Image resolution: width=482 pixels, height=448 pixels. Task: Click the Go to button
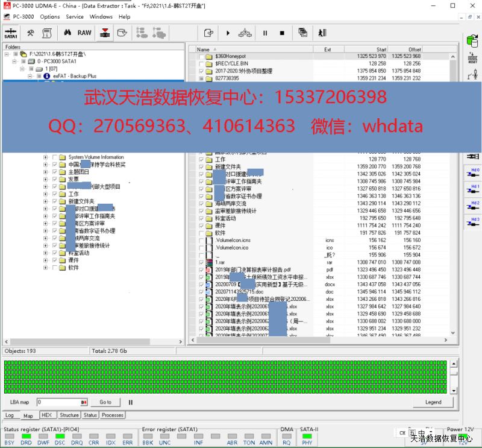point(105,402)
